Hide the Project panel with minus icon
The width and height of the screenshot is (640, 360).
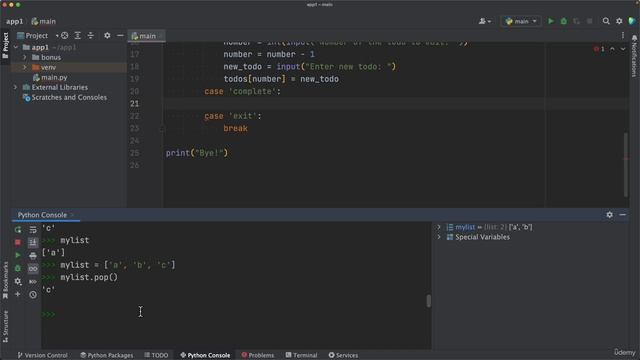120,36
